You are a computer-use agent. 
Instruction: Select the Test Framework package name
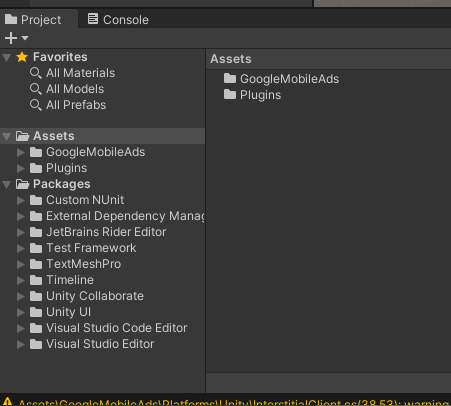coord(91,248)
